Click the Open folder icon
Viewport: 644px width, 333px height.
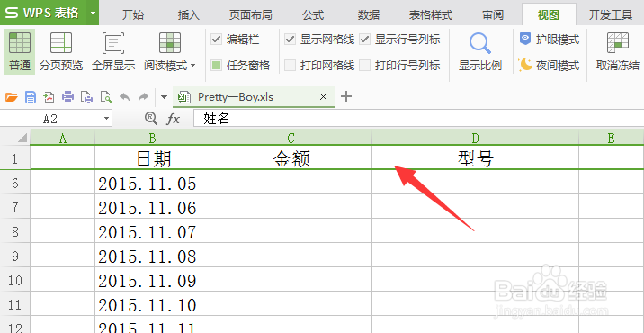12,97
